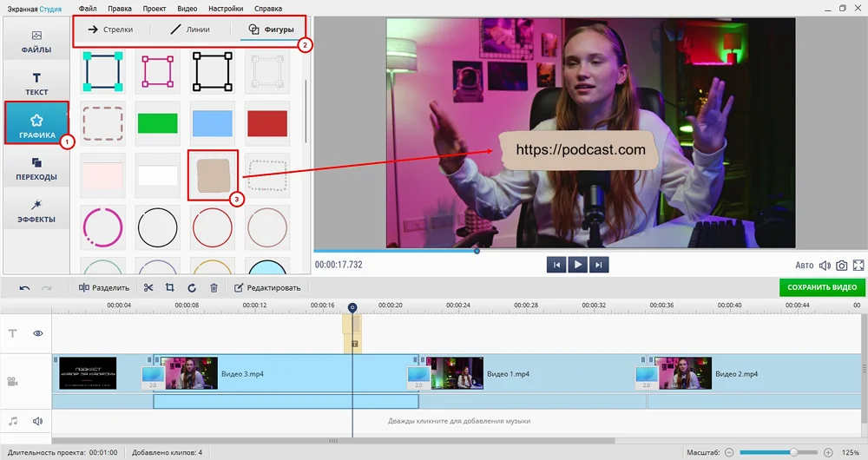This screenshot has height=460, width=868.
Task: Take a snapshot with camera icon
Action: (x=841, y=266)
